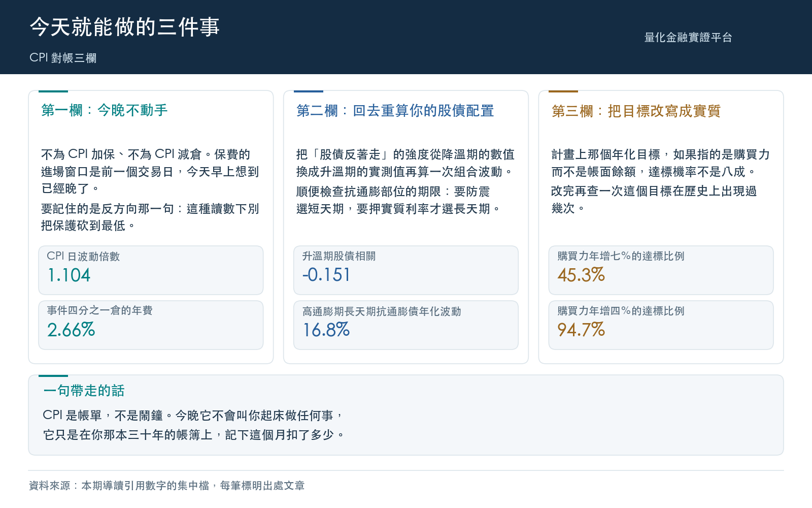The height and width of the screenshot is (508, 812).
Task: Click the value 1.104
Action: [69, 275]
